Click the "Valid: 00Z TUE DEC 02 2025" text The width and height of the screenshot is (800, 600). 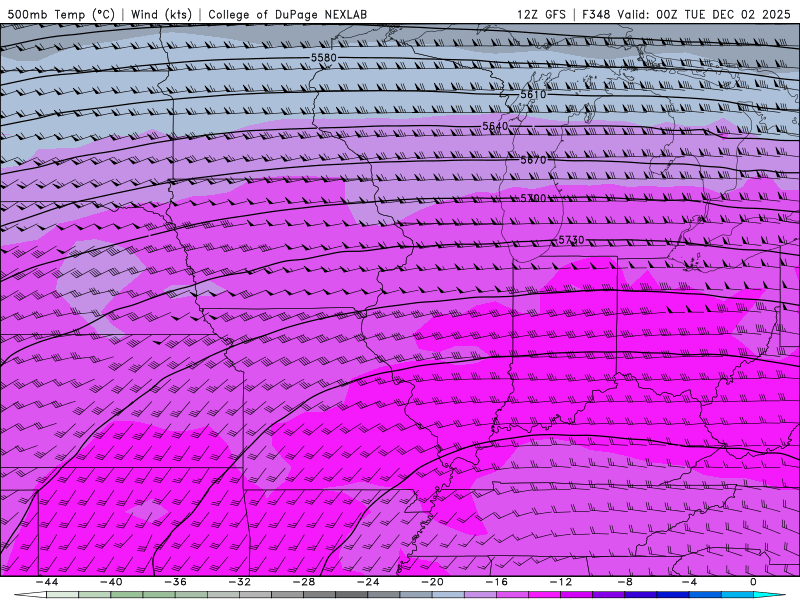point(704,14)
